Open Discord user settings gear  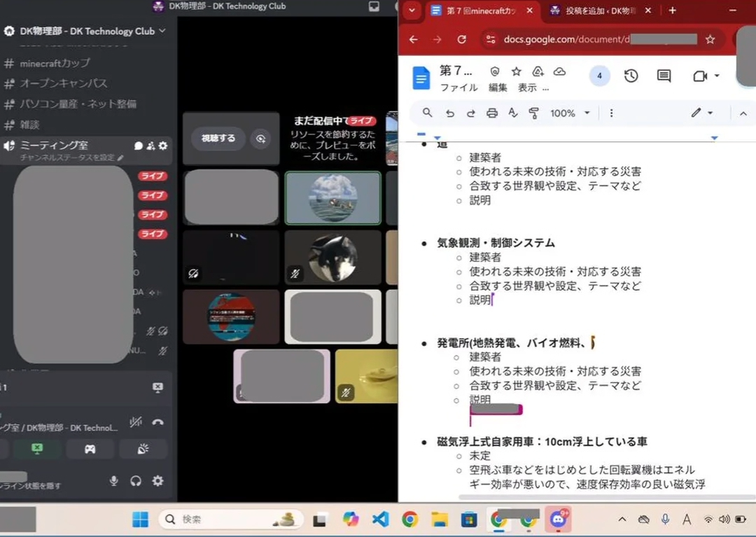(158, 480)
